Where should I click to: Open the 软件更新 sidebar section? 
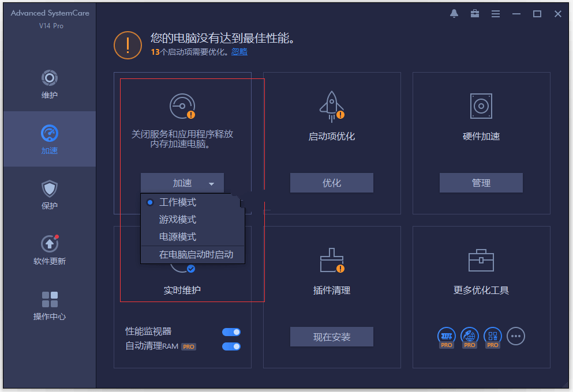point(49,250)
